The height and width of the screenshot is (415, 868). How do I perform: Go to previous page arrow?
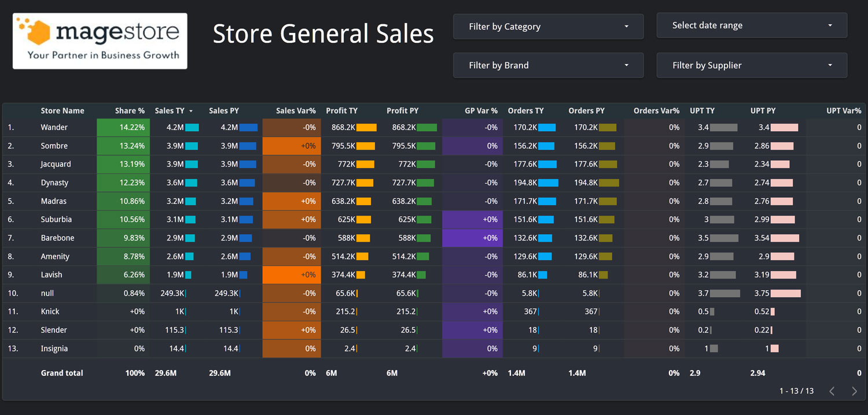[832, 391]
